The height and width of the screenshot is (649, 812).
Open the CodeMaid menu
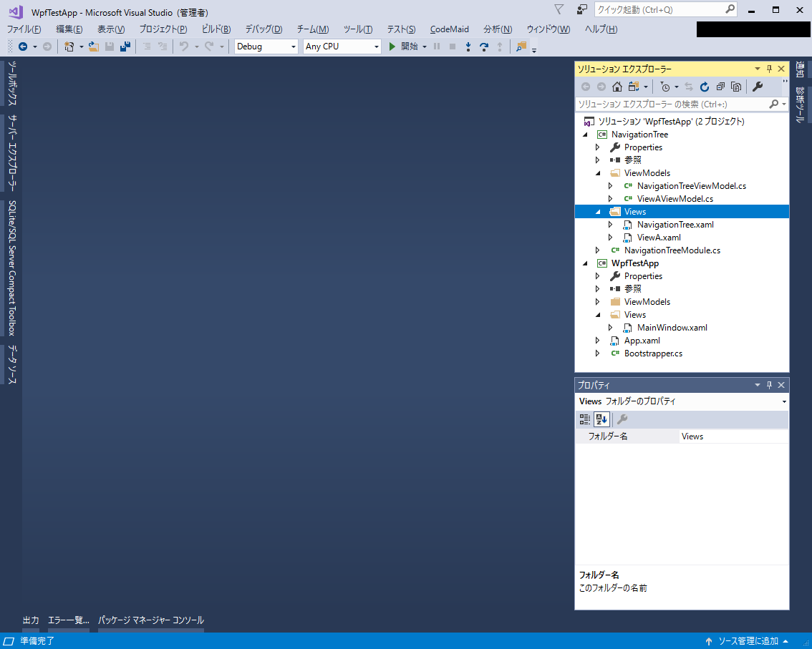[450, 29]
